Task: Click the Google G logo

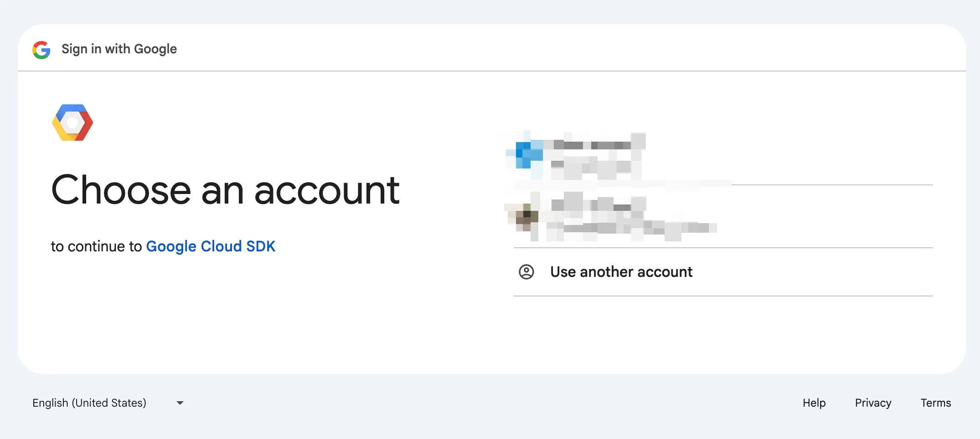Action: point(41,50)
